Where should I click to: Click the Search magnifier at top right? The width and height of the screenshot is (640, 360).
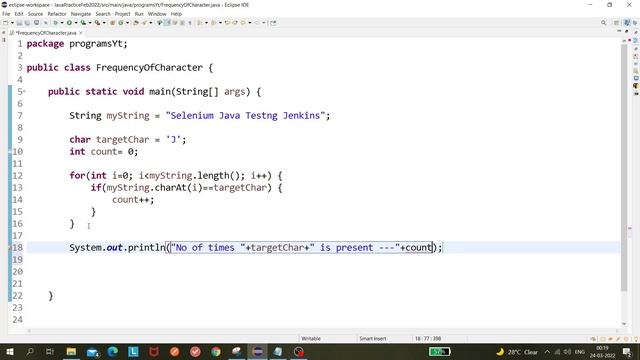603,23
